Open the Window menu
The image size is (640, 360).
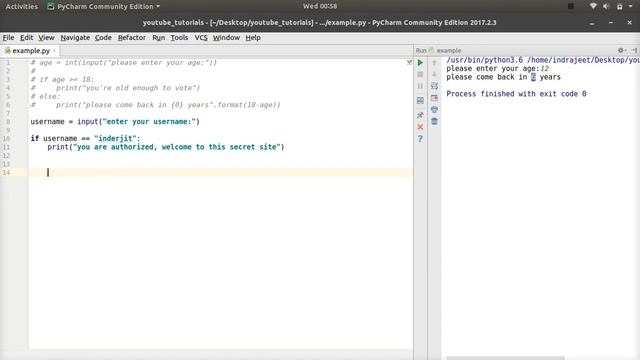pyautogui.click(x=226, y=38)
